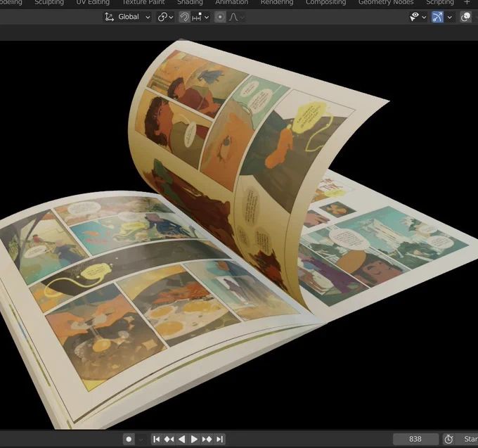The height and width of the screenshot is (448, 478).
Task: Open the proportional editing falloff curve
Action: click(x=237, y=17)
